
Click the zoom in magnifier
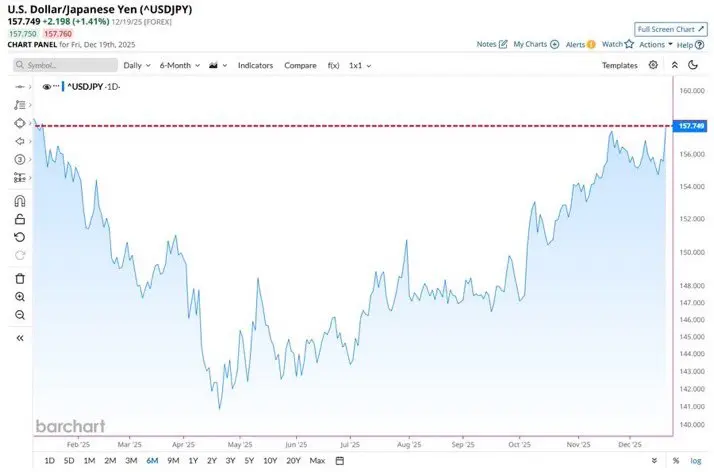tap(20, 297)
